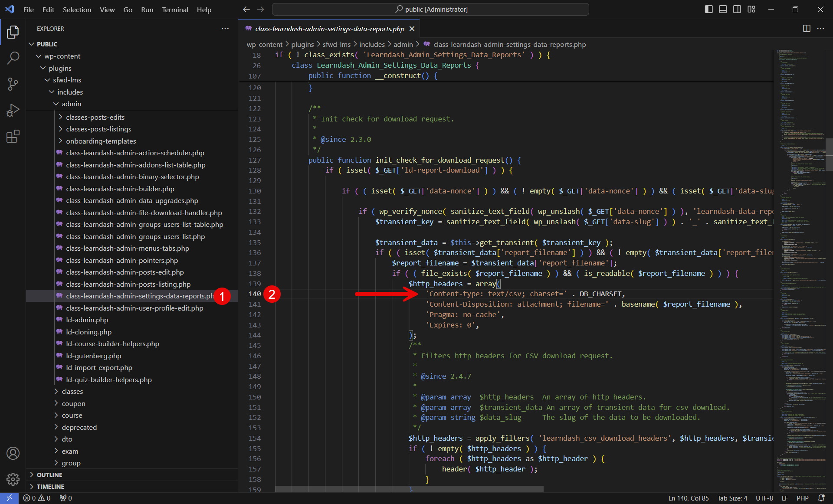
Task: Open the Selection menu
Action: 77,10
